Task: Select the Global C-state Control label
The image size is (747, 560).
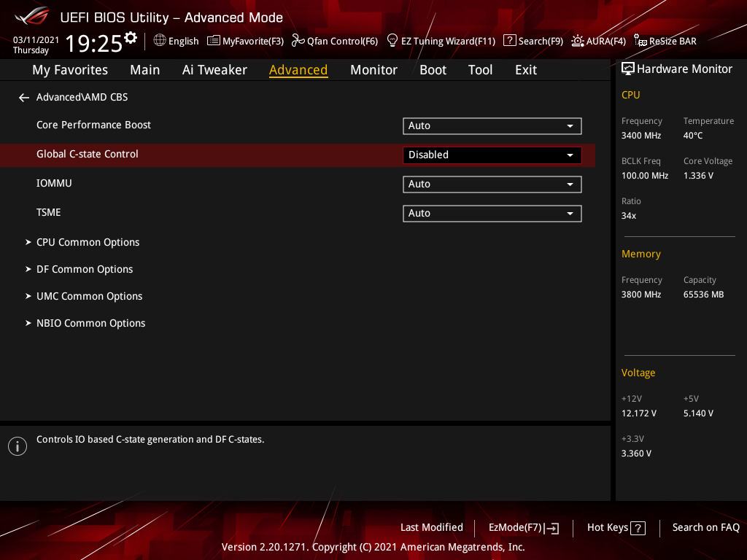Action: 88,154
